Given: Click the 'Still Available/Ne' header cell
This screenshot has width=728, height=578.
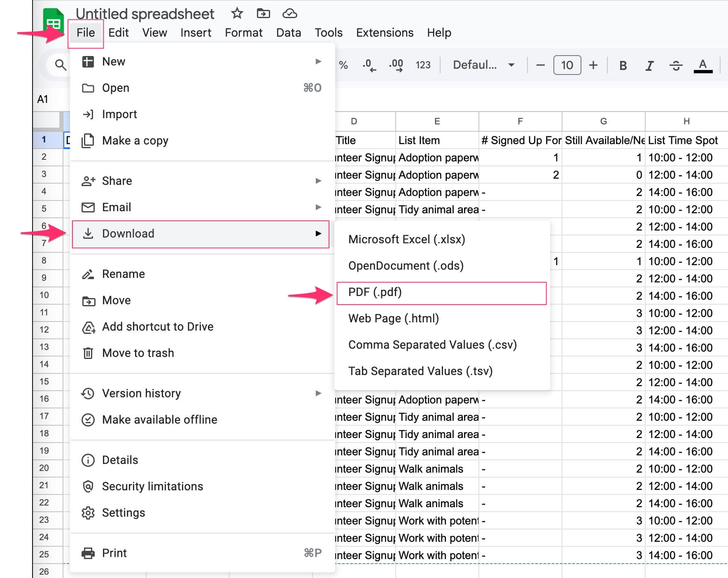Looking at the screenshot, I should (603, 140).
